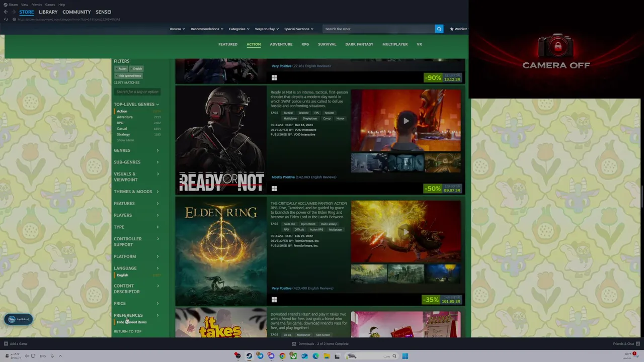The image size is (644, 362).
Task: Switch to the Multiplayer tab
Action: click(x=395, y=44)
